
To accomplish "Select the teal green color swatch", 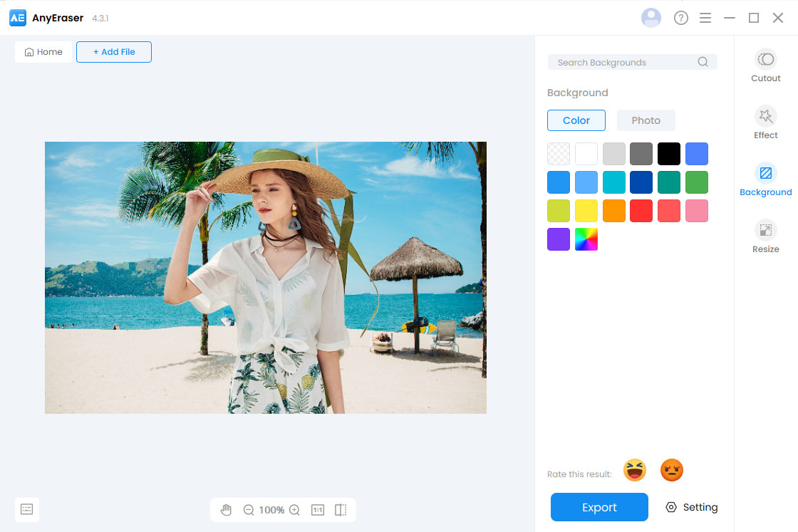I will (x=669, y=182).
